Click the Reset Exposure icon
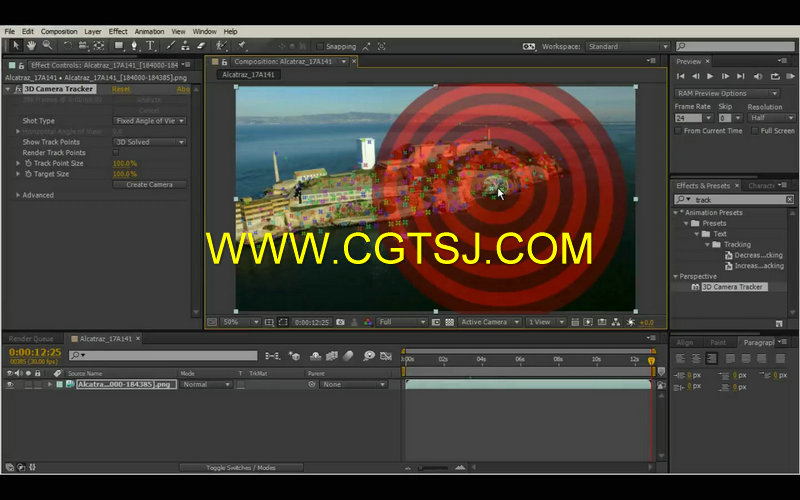Viewport: 800px width, 500px height. tap(631, 322)
